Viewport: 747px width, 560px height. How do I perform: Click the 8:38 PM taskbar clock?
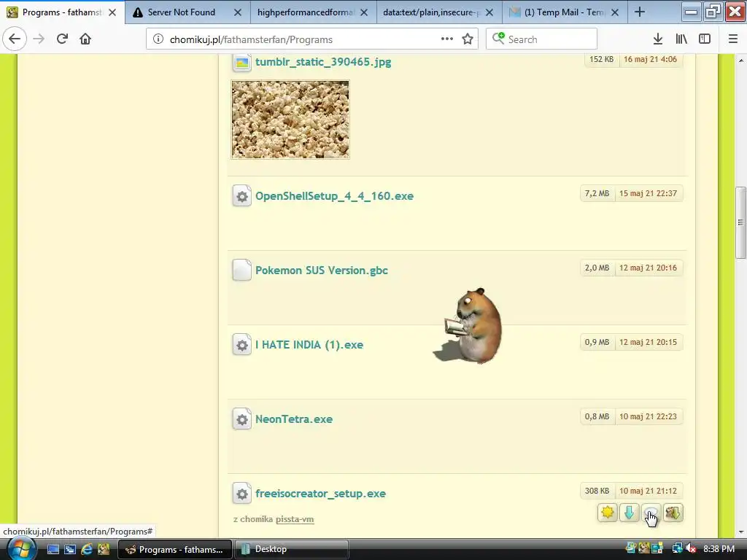719,548
